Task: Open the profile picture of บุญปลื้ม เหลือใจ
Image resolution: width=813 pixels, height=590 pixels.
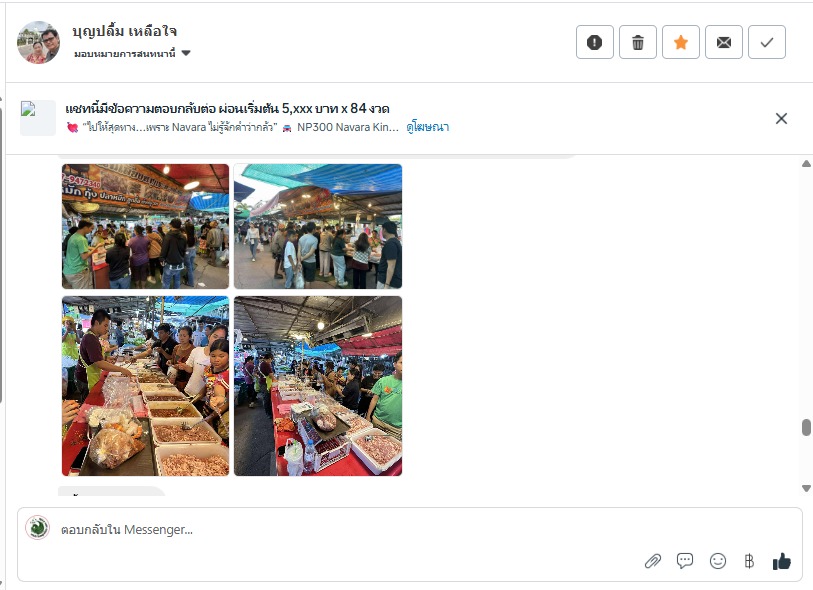Action: 38,43
